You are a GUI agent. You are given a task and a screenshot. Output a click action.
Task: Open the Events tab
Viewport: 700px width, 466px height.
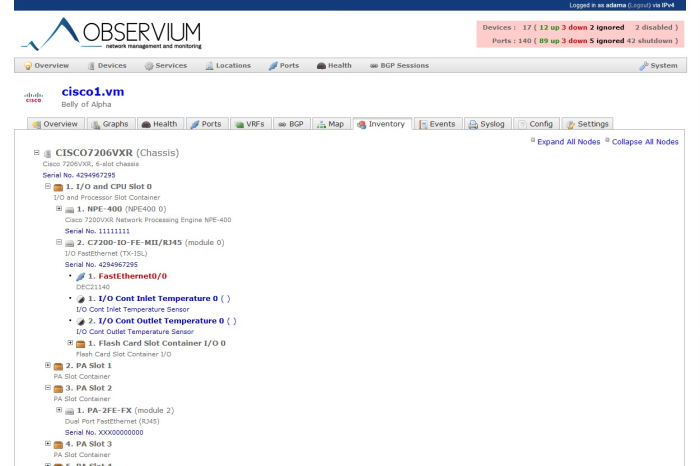point(438,124)
